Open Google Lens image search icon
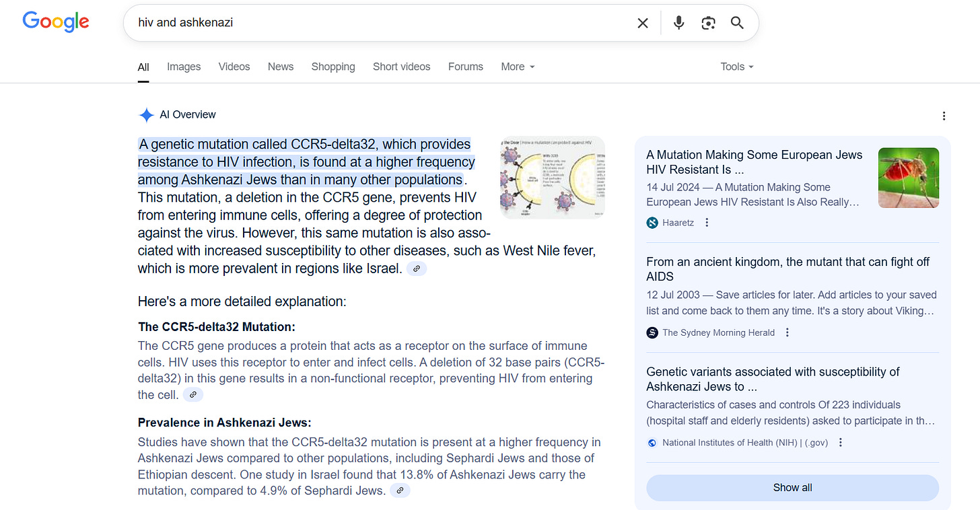 click(x=708, y=23)
